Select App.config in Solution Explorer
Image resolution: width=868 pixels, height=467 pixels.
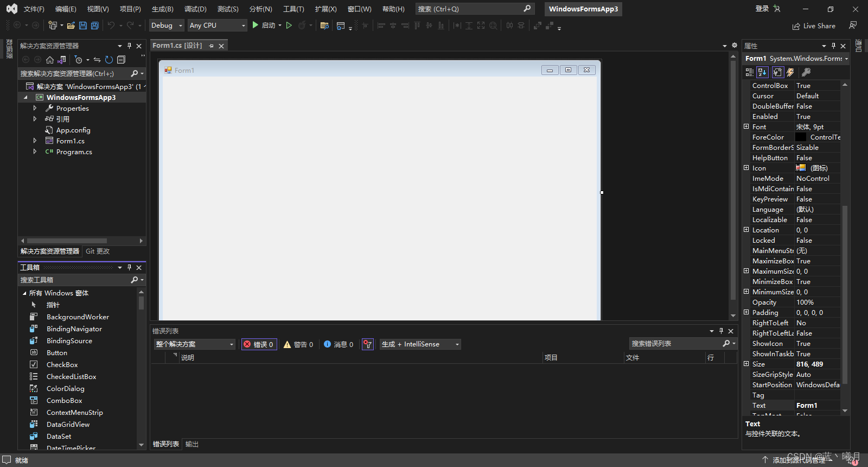73,130
